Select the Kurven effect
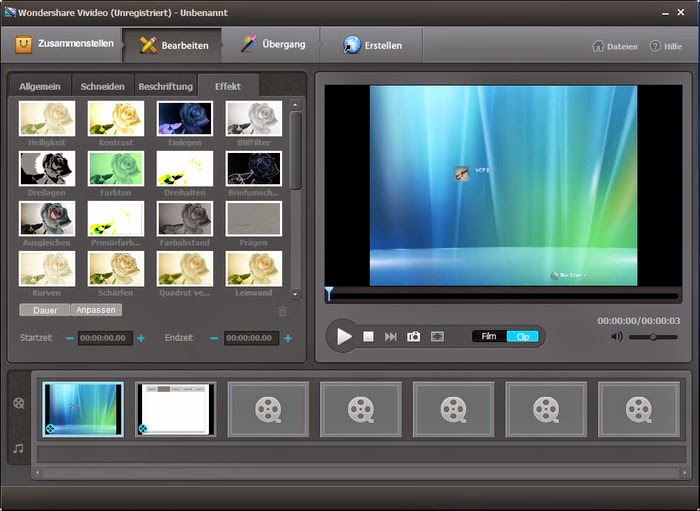Screen dimensions: 700x511 click(x=47, y=268)
